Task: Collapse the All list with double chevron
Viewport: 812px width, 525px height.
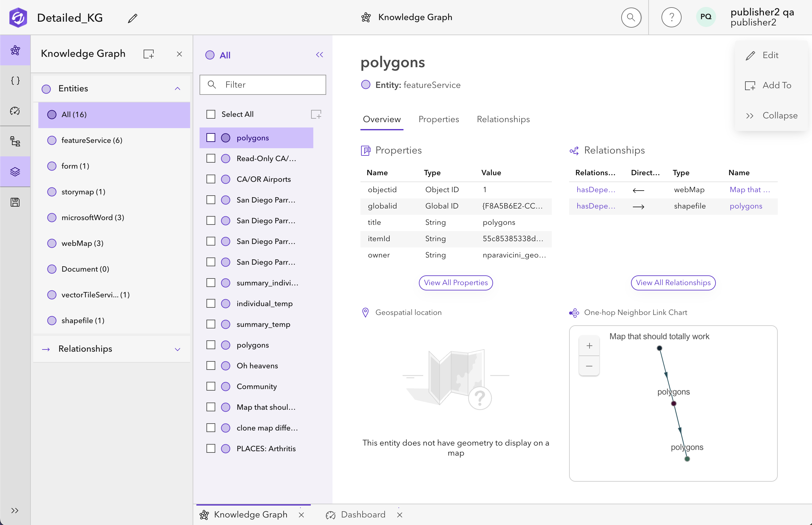Action: point(319,55)
